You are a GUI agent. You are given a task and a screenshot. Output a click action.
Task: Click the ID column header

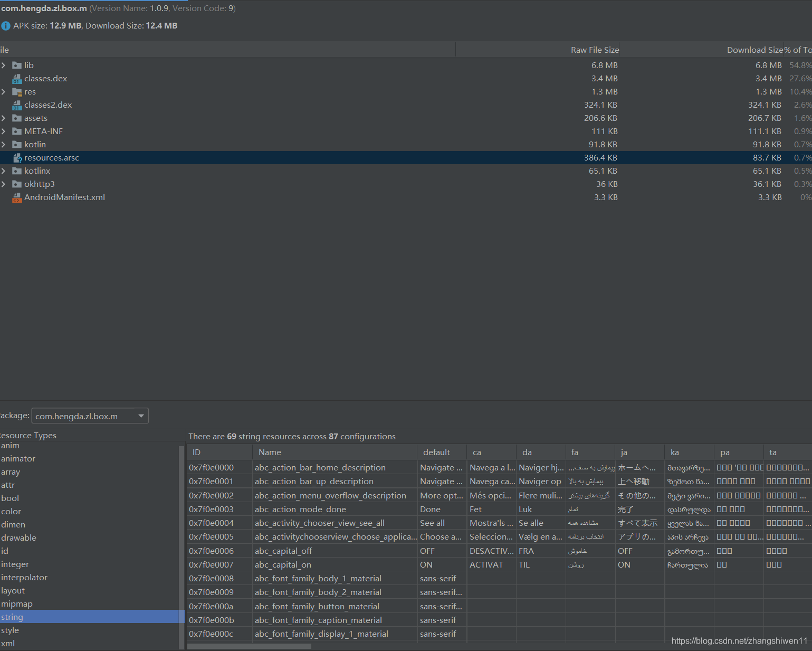(219, 452)
